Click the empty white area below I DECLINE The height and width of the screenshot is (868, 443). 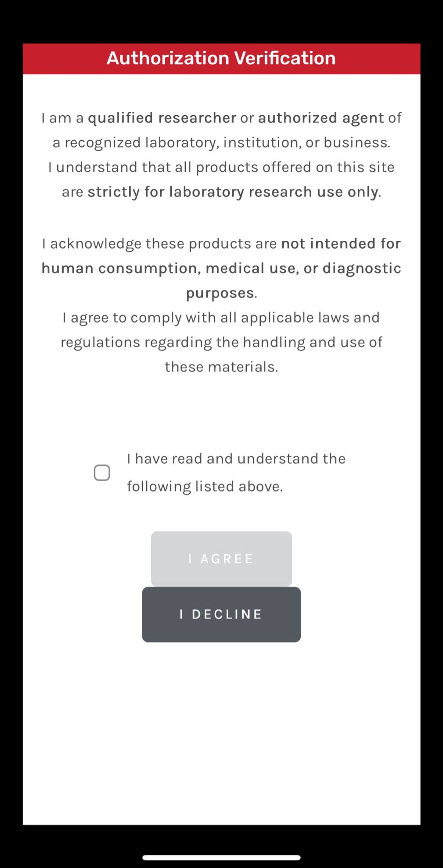221,733
